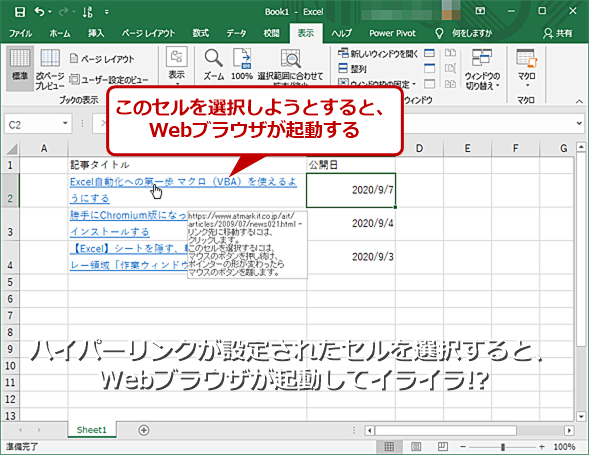
Task: Click the view side by side icon
Action: click(450, 53)
